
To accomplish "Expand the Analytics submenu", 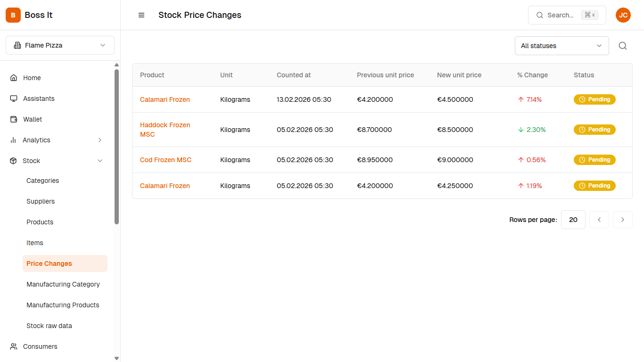I will pyautogui.click(x=99, y=140).
